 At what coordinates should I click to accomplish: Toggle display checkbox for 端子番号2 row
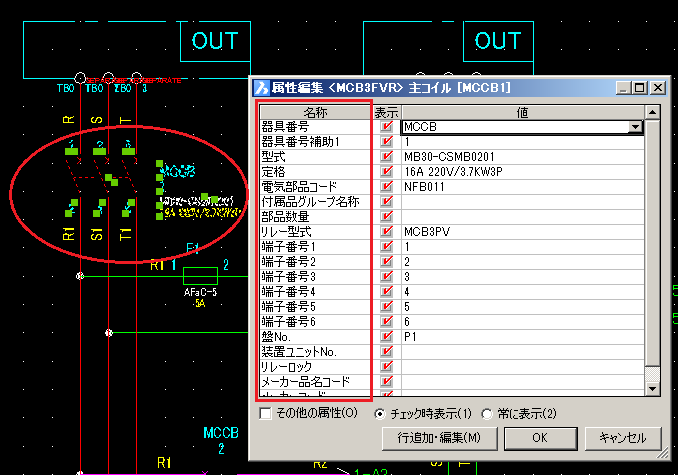tap(387, 261)
